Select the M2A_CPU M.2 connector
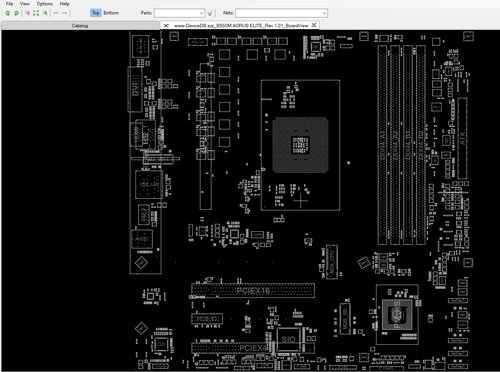This screenshot has height=372, width=500. [x=332, y=262]
